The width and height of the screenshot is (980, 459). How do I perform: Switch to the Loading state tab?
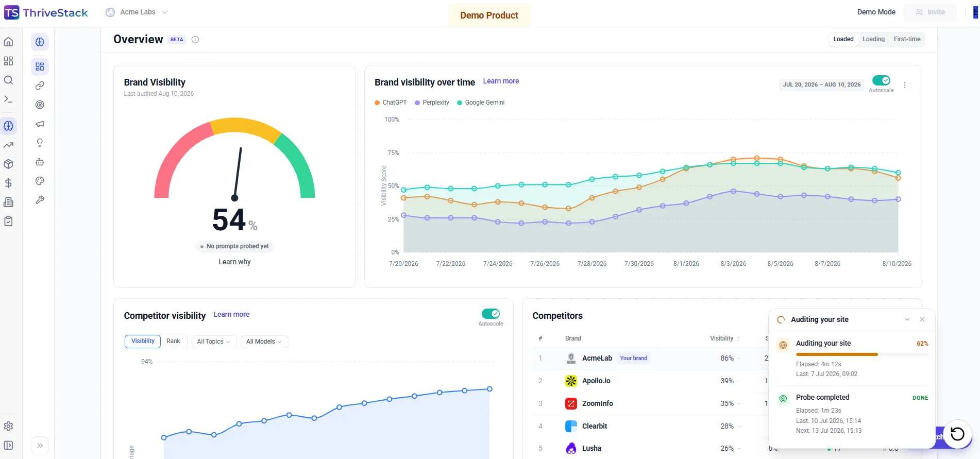coord(874,39)
